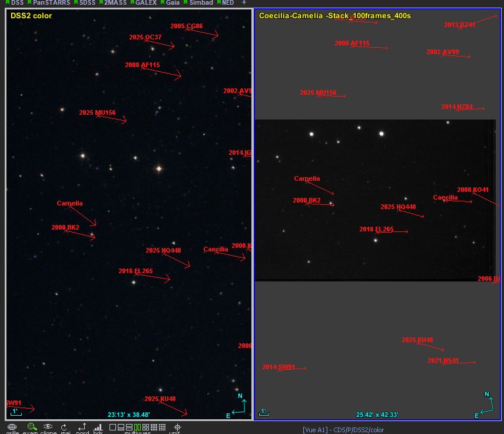Select the sixteen-view grid layout
This screenshot has height=434, width=504.
tap(163, 428)
